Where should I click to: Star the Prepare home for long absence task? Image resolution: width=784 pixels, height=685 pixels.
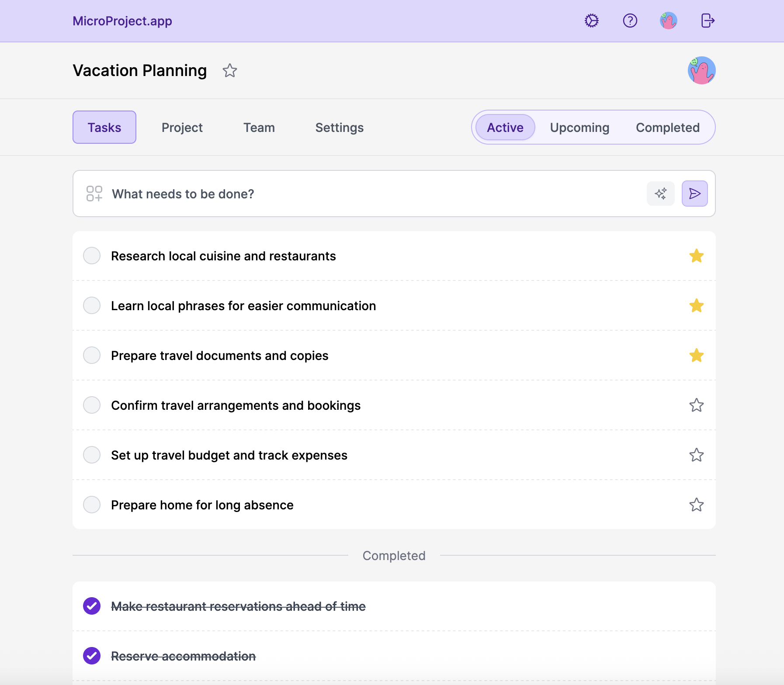[x=696, y=505]
